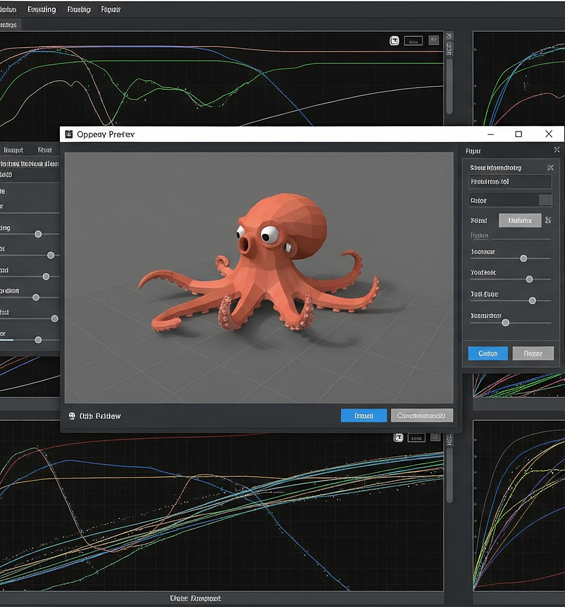Click the light gray button in right panel
The height and width of the screenshot is (607, 565).
coord(520,220)
